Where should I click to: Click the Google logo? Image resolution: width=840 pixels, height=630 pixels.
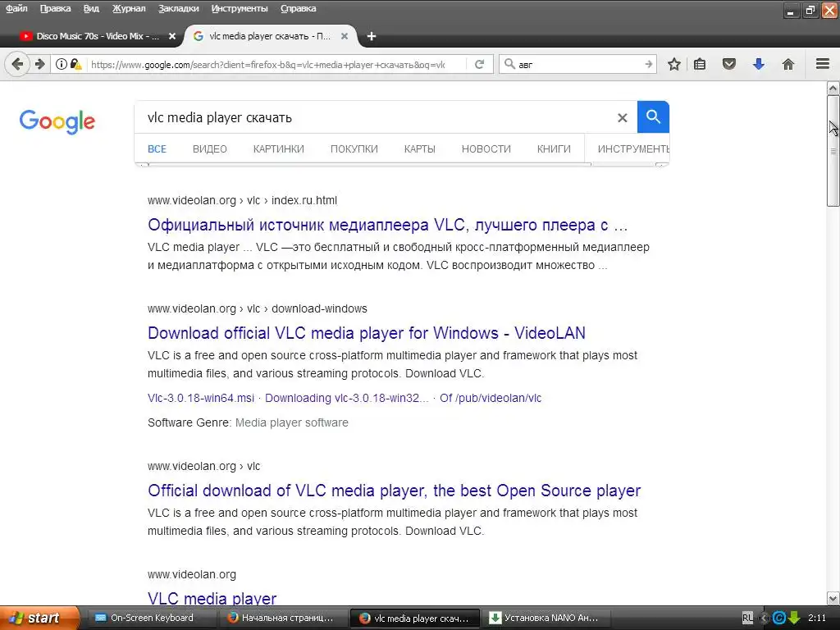57,121
